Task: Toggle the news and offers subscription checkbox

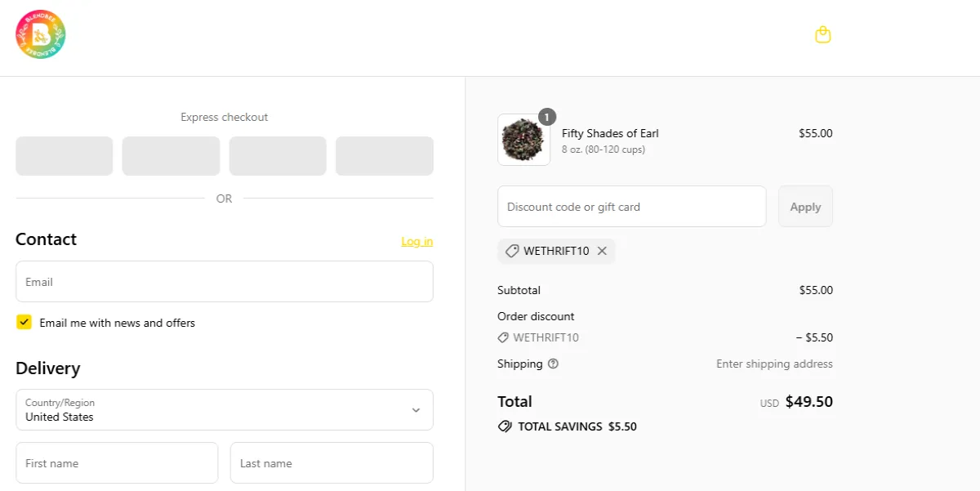Action: click(24, 322)
